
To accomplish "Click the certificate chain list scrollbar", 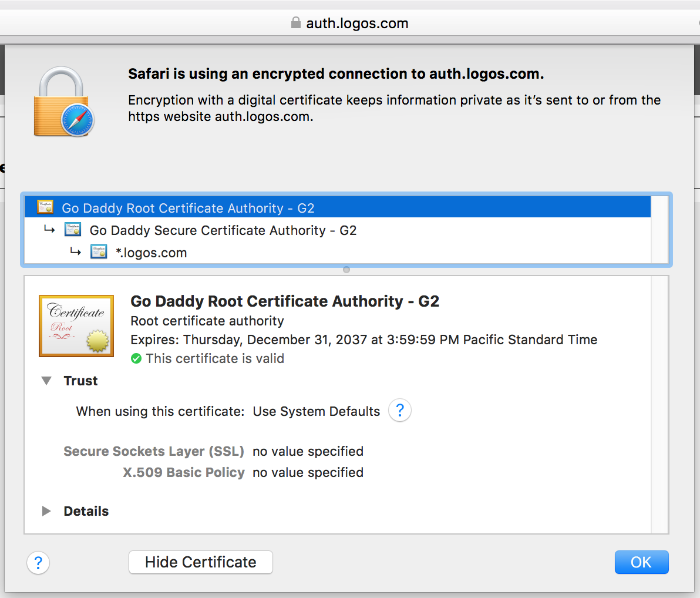I will [x=659, y=230].
